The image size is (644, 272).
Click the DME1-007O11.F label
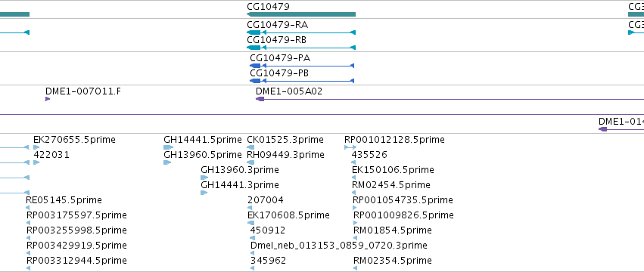[83, 91]
